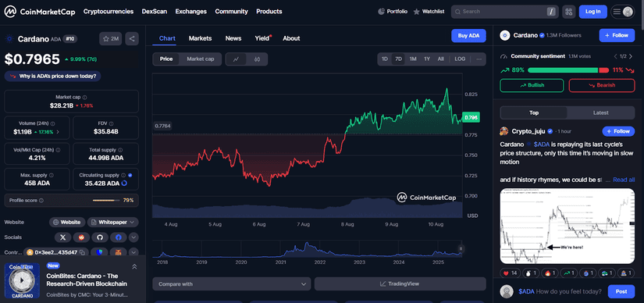Set chart range to 1M

(413, 59)
